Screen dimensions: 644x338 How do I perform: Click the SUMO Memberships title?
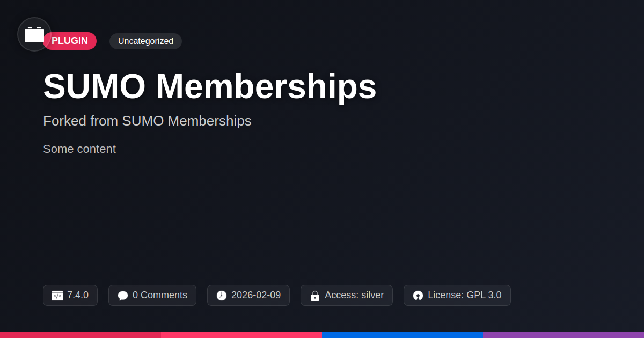pyautogui.click(x=210, y=86)
